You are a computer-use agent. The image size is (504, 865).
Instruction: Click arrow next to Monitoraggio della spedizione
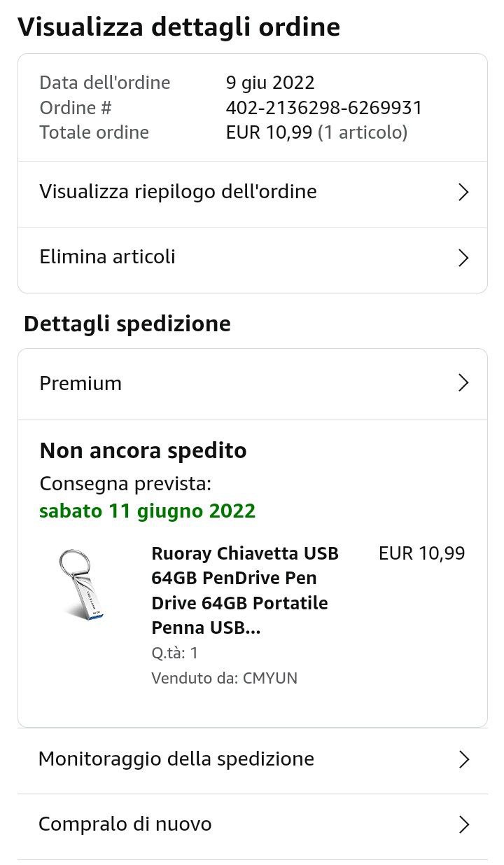[x=463, y=760]
